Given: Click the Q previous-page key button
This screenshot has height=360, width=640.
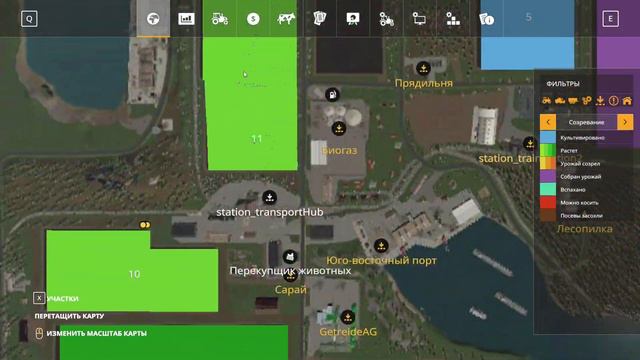Looking at the screenshot, I should (29, 19).
